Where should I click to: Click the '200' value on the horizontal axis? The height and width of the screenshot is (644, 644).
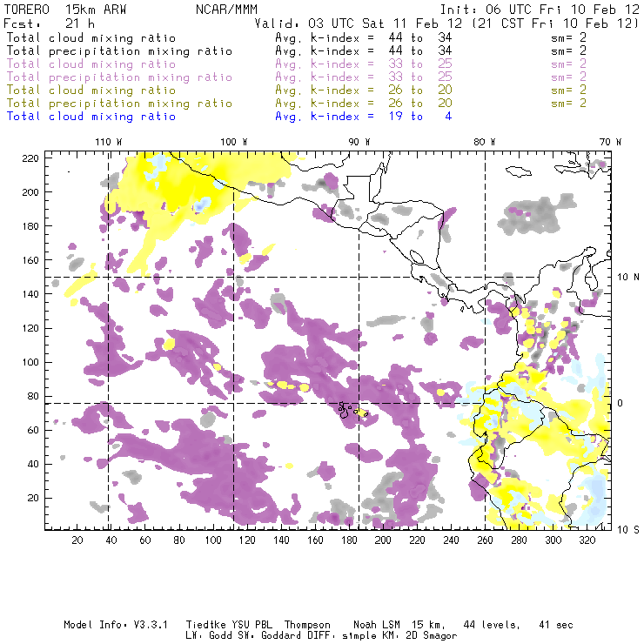tap(383, 540)
